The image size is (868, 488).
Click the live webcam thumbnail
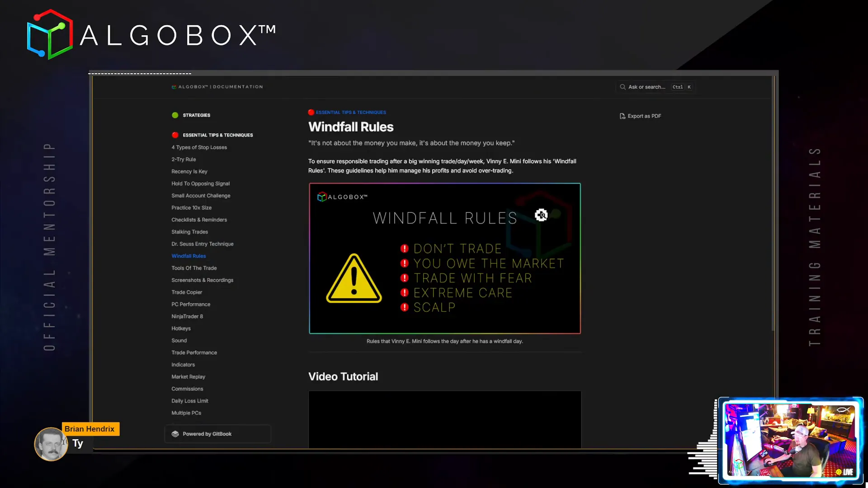click(791, 441)
